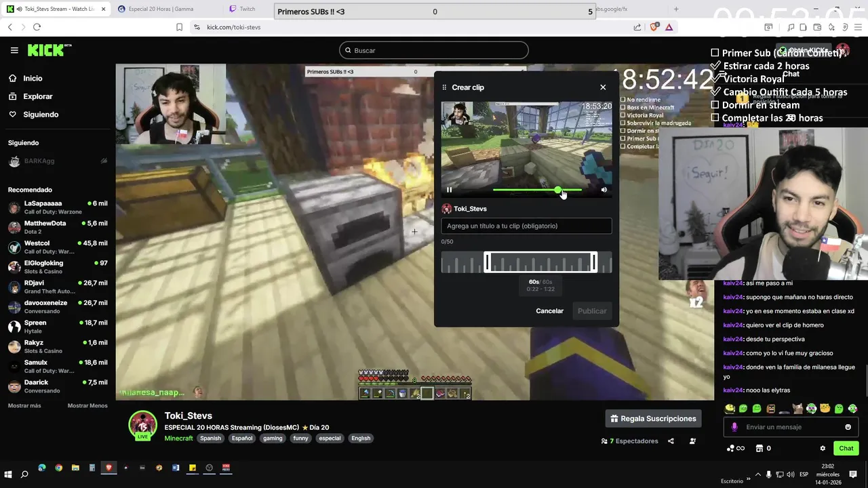The width and height of the screenshot is (868, 488).
Task: Click the clip preview thumbnail
Action: (526, 149)
